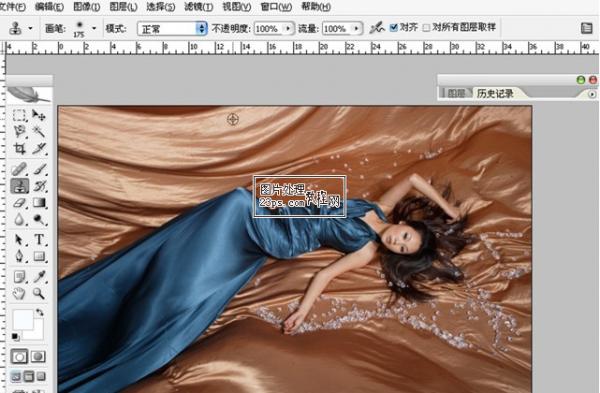Open the 流量 flow slider arrow
Image resolution: width=600 pixels, height=393 pixels.
point(356,28)
